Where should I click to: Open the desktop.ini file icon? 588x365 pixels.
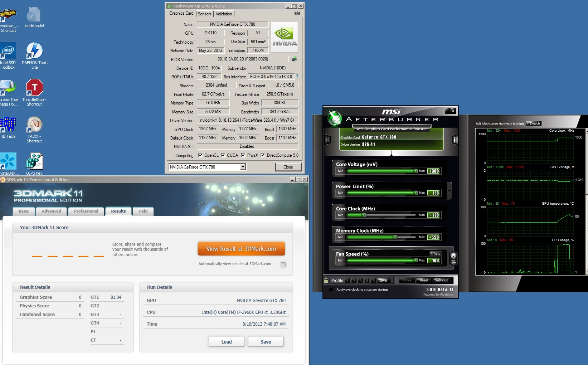[x=34, y=17]
